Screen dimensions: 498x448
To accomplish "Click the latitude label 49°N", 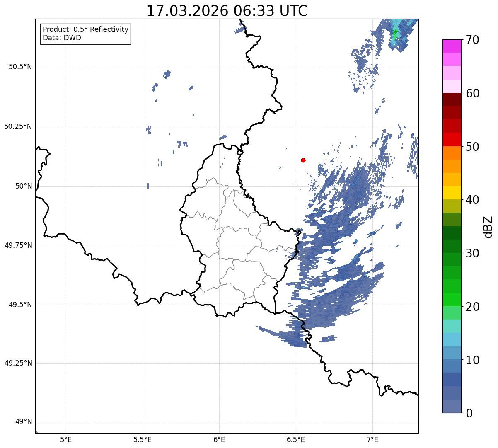I will coord(24,422).
